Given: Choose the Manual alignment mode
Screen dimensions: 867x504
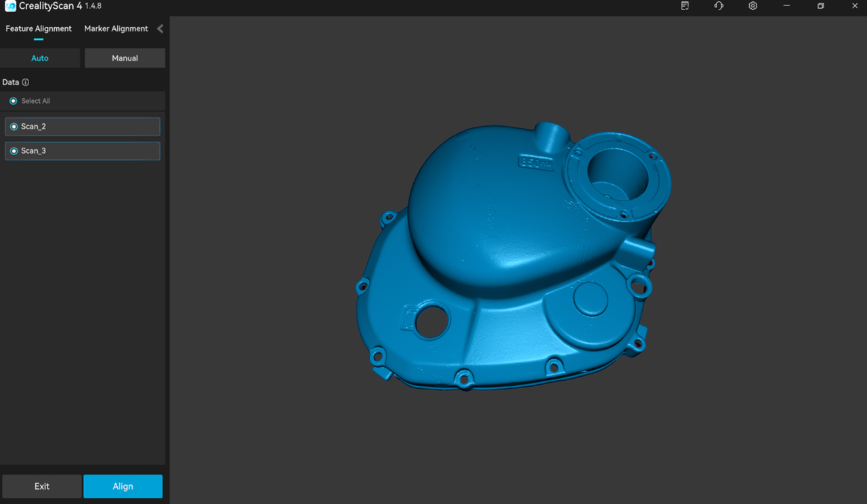Looking at the screenshot, I should [125, 58].
